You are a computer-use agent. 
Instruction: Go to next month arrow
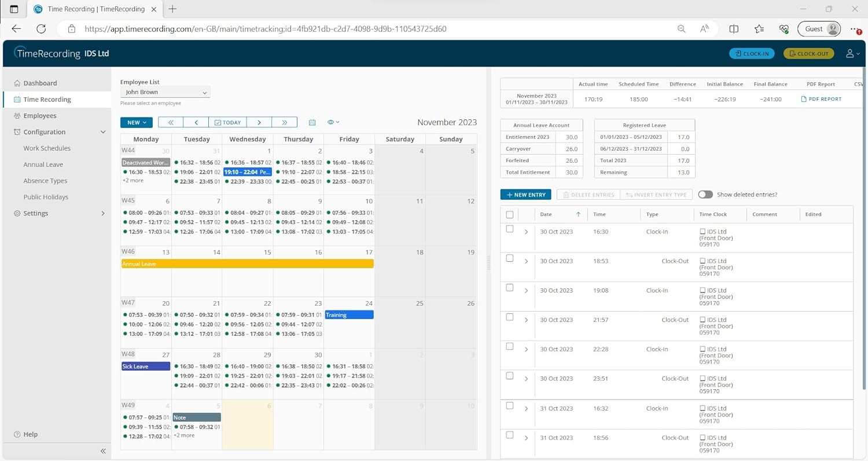[x=259, y=122]
